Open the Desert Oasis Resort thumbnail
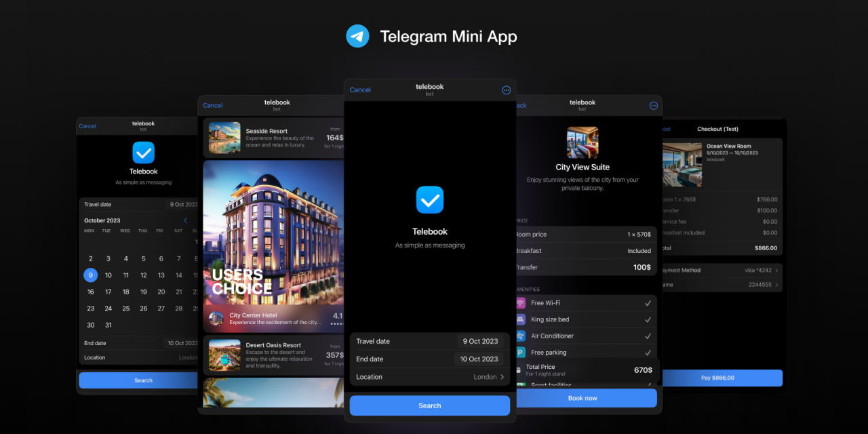868x434 pixels. [x=224, y=355]
